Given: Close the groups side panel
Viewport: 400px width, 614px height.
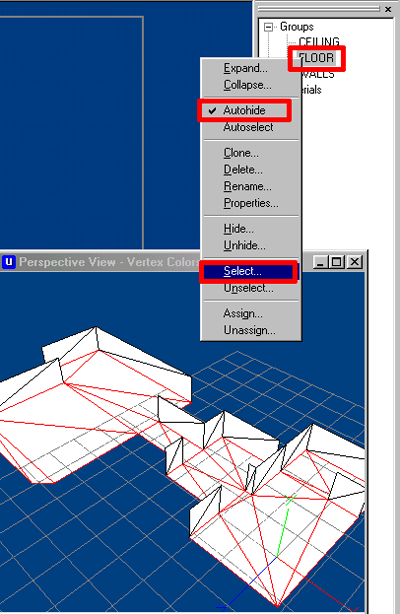Looking at the screenshot, I should click(x=388, y=9).
